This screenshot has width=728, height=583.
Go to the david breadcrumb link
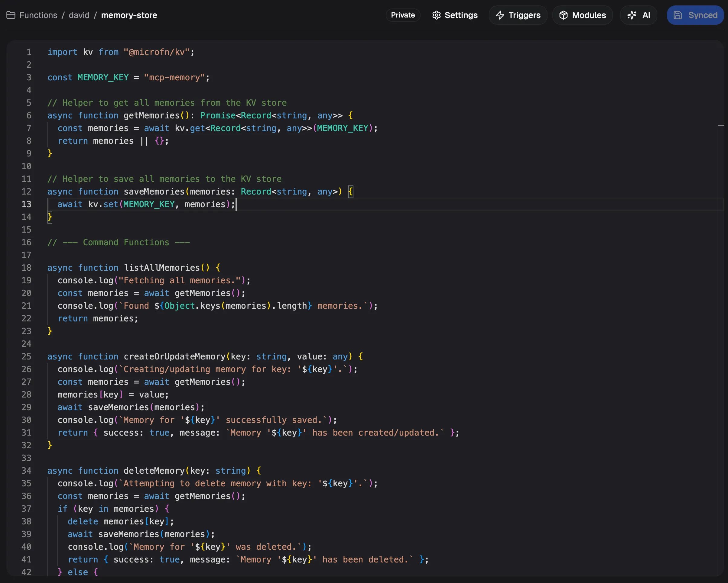click(x=79, y=15)
